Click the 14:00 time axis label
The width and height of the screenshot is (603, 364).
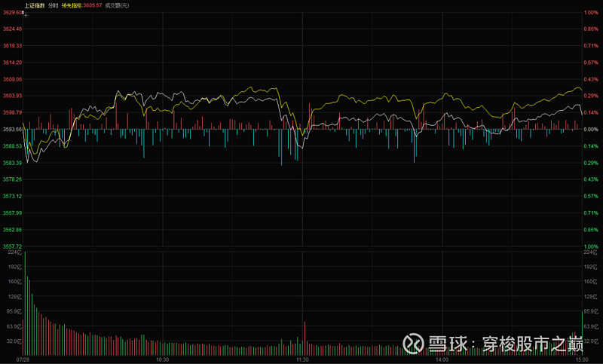click(x=442, y=359)
